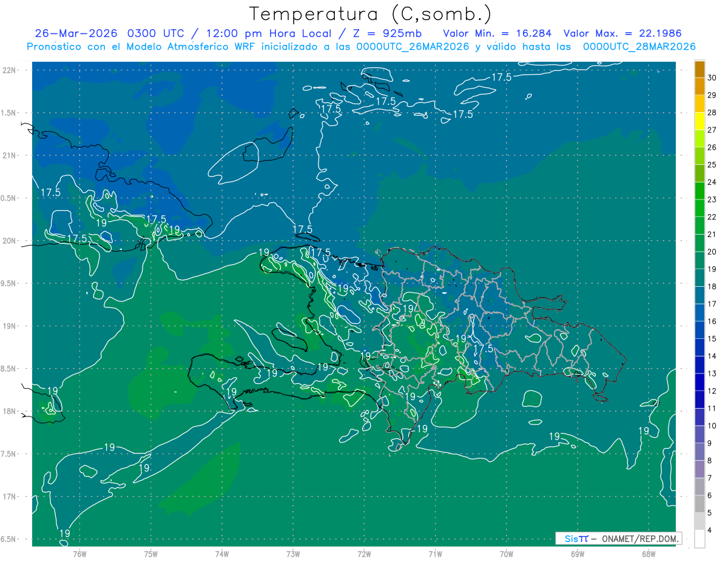The width and height of the screenshot is (728, 562).
Task: Open the ONAMET/REP.DOM. logo box
Action: coord(618,538)
